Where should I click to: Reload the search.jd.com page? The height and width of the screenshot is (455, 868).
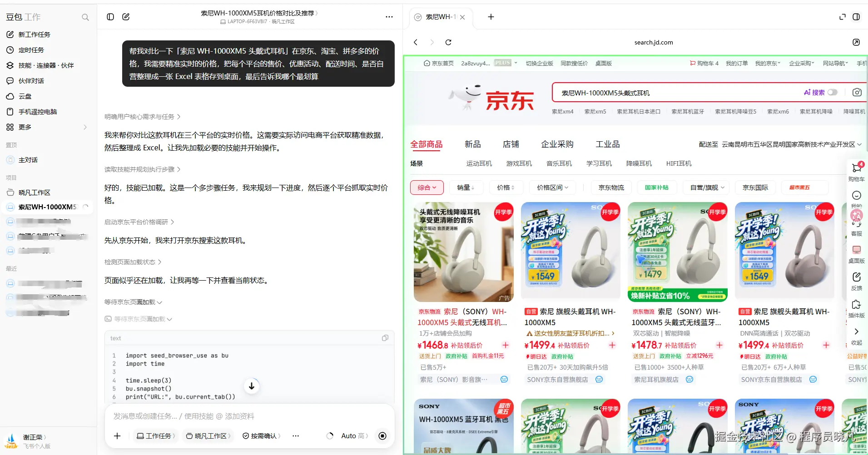click(x=448, y=42)
